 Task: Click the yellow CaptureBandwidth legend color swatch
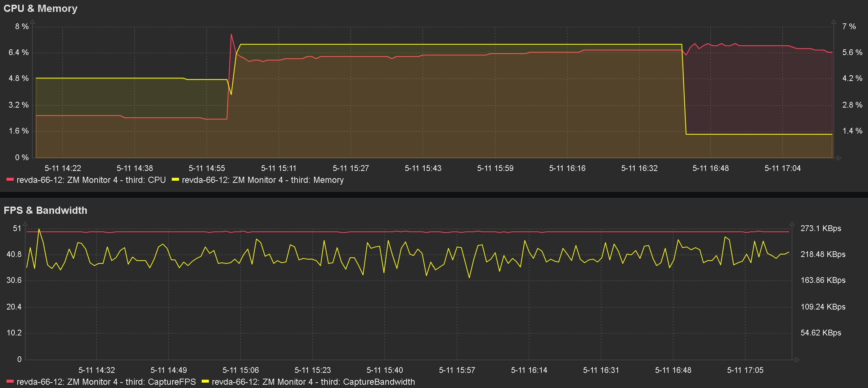coord(205,381)
